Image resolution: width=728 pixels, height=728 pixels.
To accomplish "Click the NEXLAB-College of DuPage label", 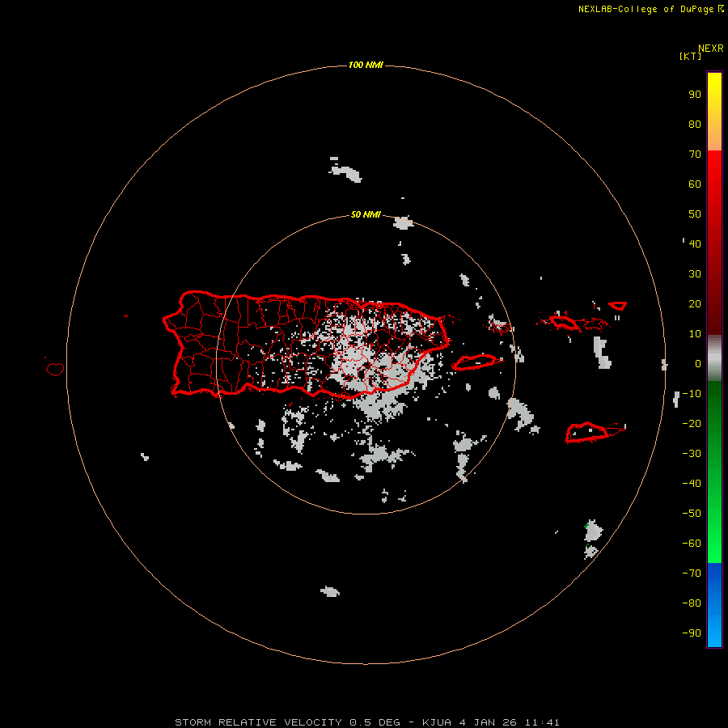I will [x=650, y=9].
